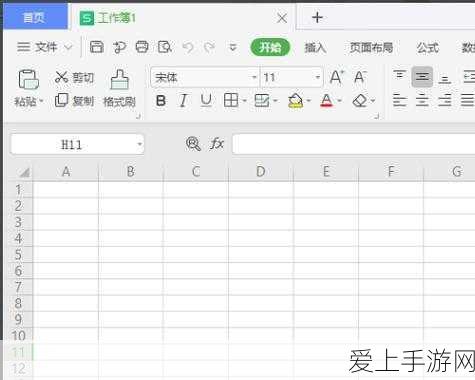Screen dimensions: 475x380
Task: Toggle Underline formatting
Action: coord(206,100)
